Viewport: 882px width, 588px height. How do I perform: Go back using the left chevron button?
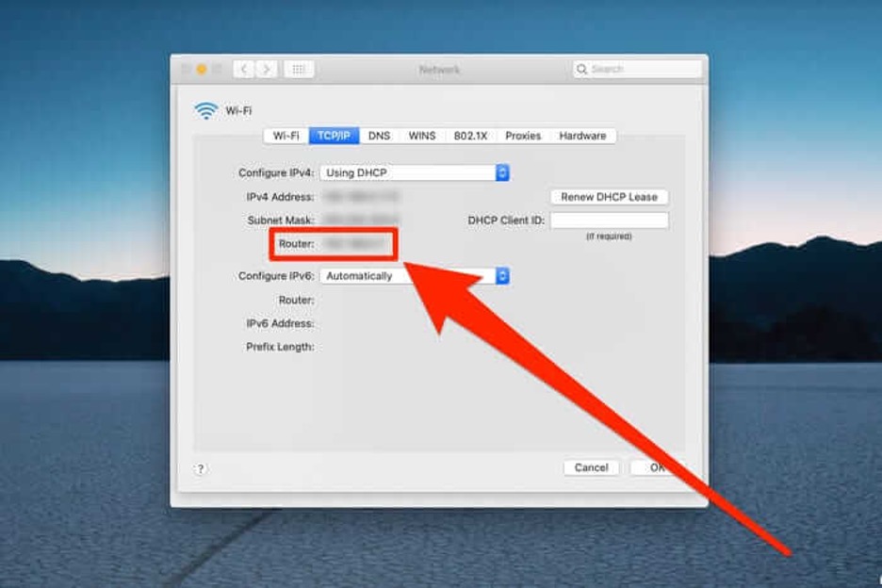click(244, 70)
